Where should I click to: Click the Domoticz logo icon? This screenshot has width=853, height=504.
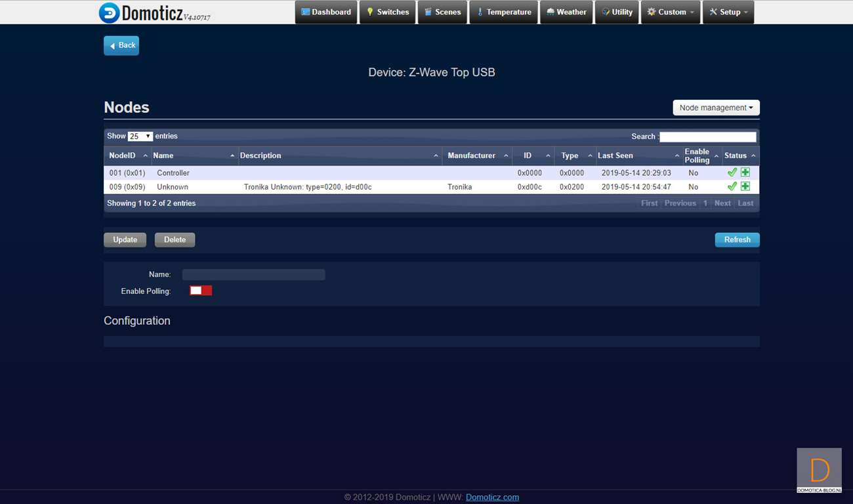[x=110, y=12]
